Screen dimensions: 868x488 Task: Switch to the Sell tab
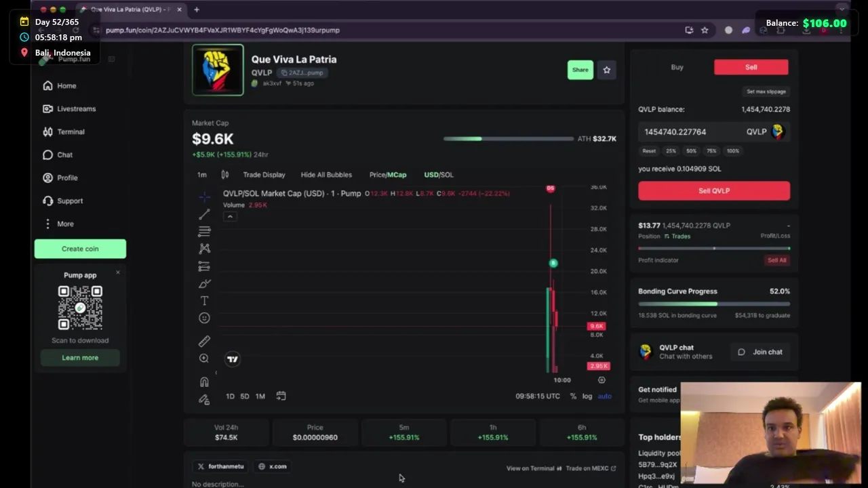point(751,67)
